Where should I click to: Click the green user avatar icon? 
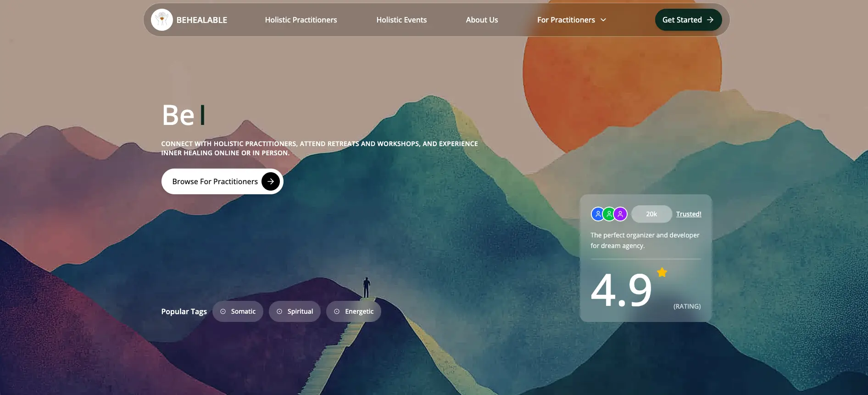pos(609,214)
